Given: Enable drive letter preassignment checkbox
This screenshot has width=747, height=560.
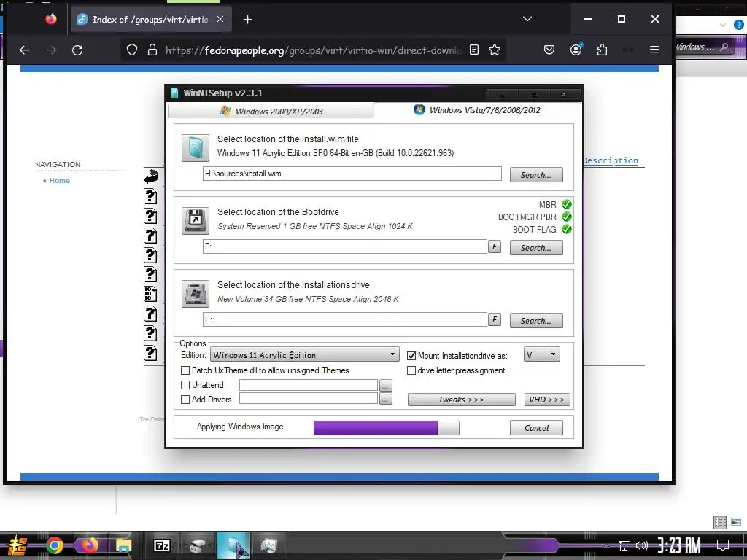Looking at the screenshot, I should 411,370.
